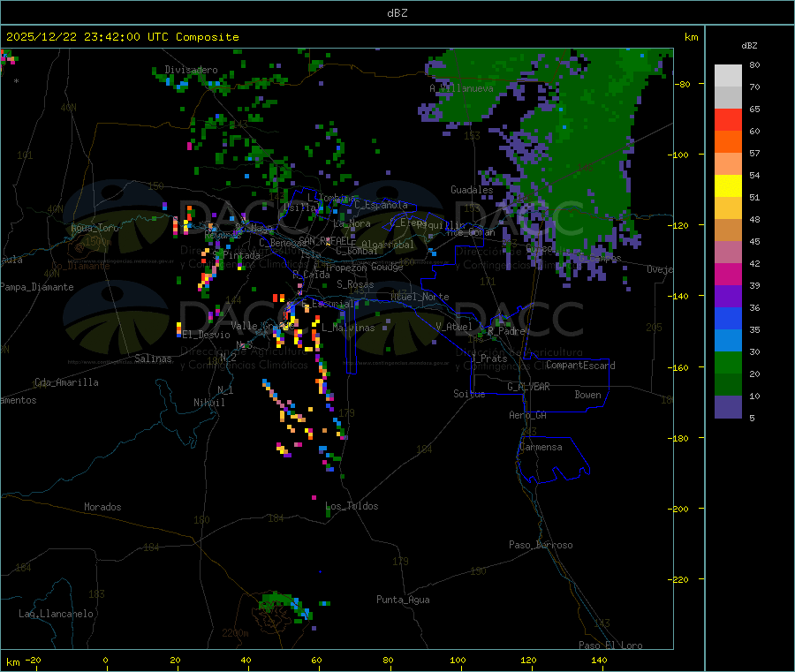Click the 'V_Atuel' place label

[454, 327]
